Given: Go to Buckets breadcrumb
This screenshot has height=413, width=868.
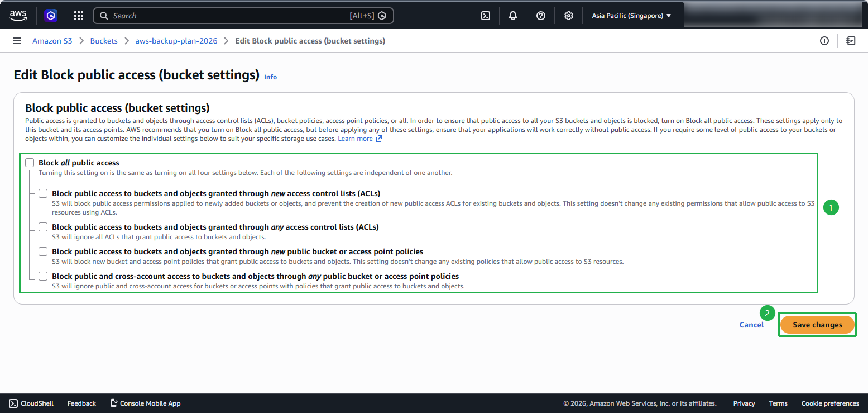Looking at the screenshot, I should point(104,41).
